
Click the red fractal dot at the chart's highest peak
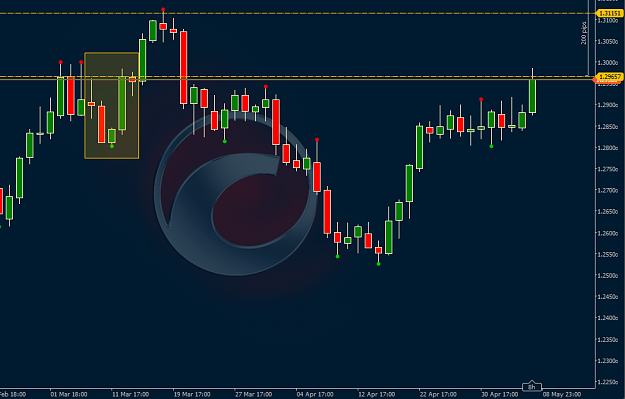tap(163, 9)
